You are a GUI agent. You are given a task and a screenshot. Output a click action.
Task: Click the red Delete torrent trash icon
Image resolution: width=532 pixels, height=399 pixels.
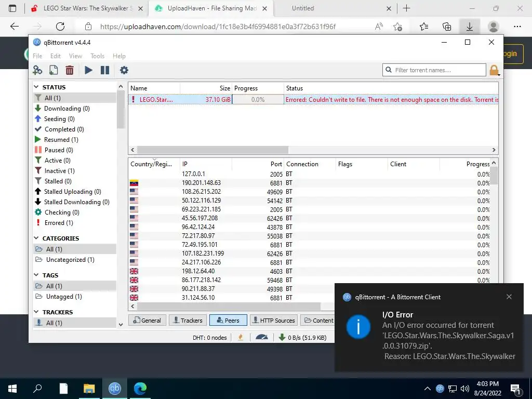(70, 70)
